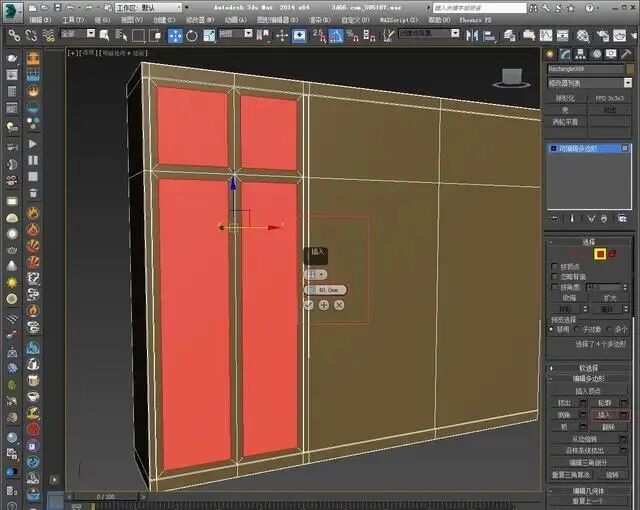Select the Element sub-object level icon
This screenshot has height=510, width=640.
pos(612,254)
